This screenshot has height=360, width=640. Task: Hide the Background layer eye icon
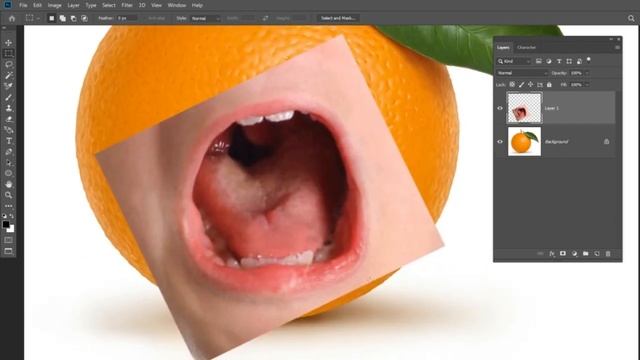pyautogui.click(x=500, y=142)
